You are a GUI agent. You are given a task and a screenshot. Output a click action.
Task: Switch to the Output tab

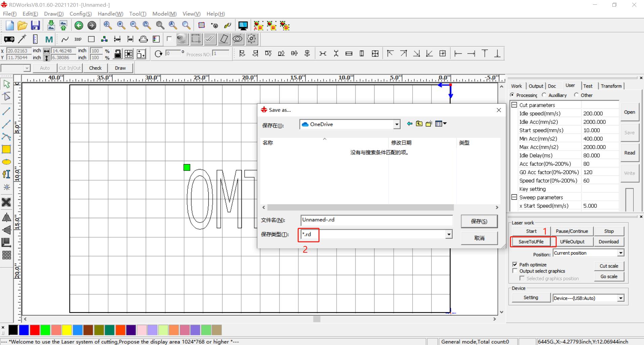tap(536, 86)
